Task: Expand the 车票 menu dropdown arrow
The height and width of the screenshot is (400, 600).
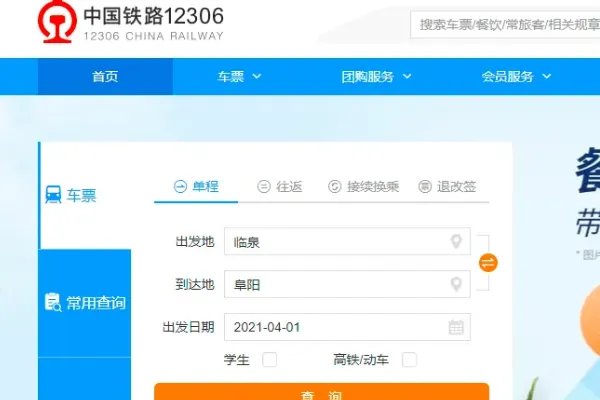Action: pos(257,76)
